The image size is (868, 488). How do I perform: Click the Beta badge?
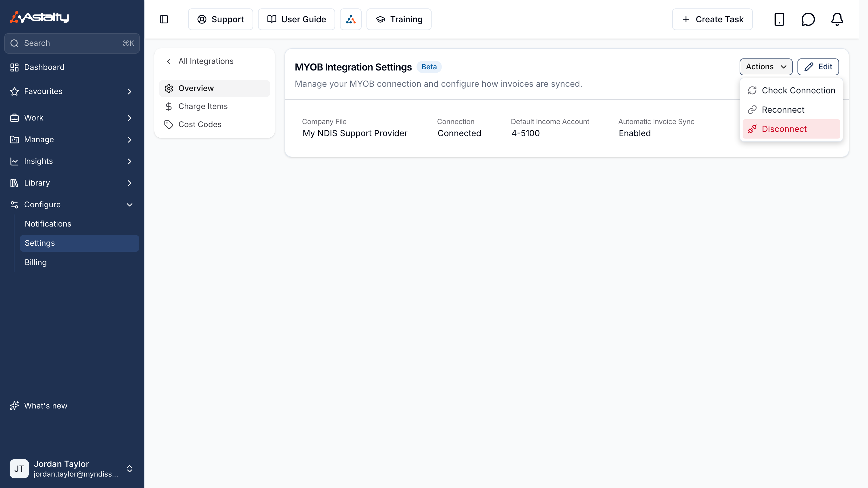[429, 67]
